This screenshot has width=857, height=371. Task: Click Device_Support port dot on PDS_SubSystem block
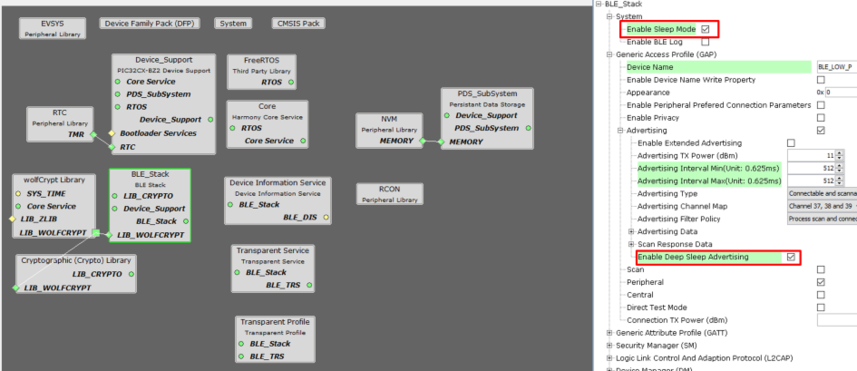point(447,116)
